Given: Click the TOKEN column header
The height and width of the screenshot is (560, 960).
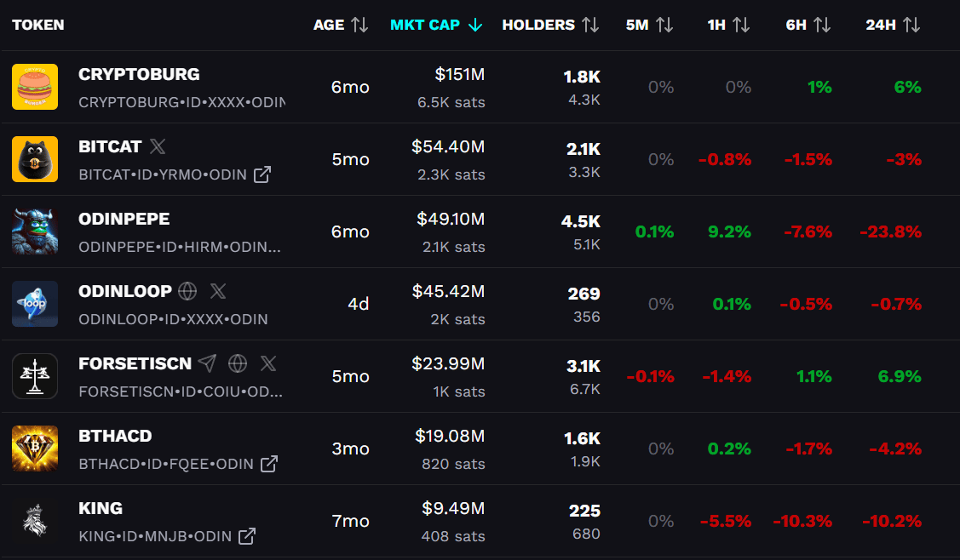Looking at the screenshot, I should pos(38,25).
